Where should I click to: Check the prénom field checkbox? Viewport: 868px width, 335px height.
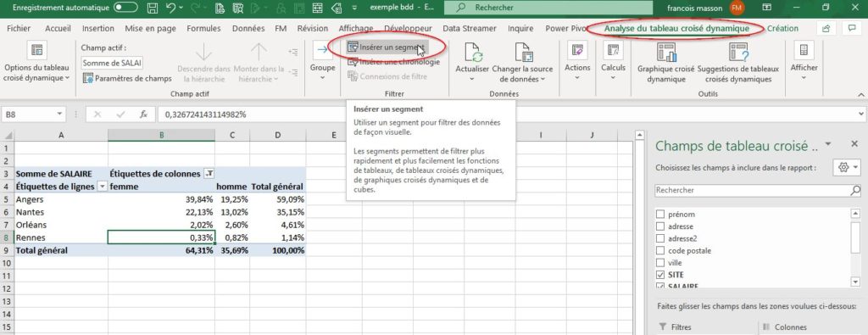(659, 215)
